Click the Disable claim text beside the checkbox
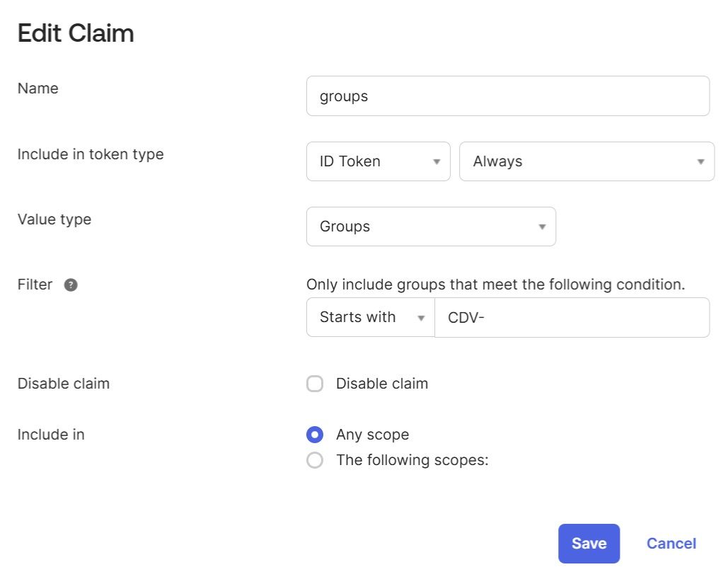 click(x=381, y=384)
